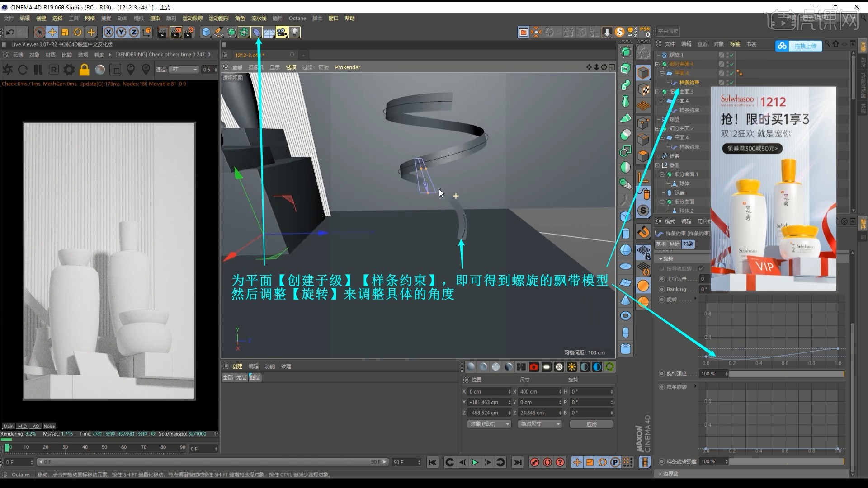Image resolution: width=868 pixels, height=488 pixels.
Task: Toggle the Banking radio button
Action: [662, 289]
